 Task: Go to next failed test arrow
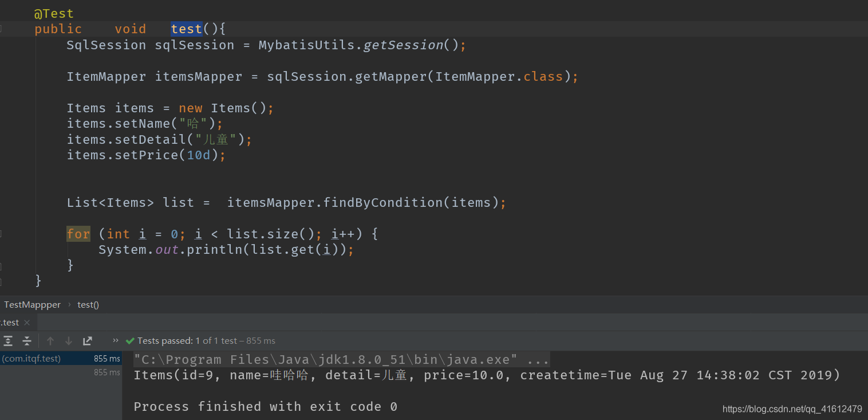click(x=69, y=341)
